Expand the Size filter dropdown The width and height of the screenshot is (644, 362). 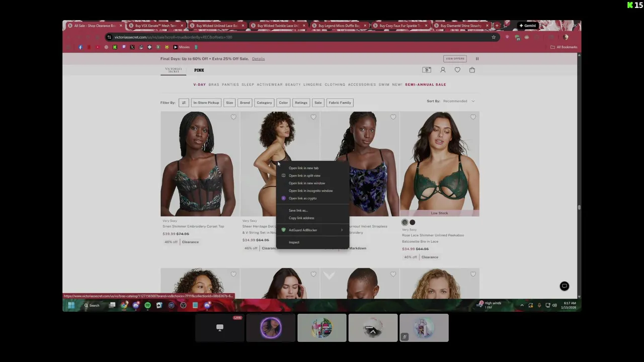(x=229, y=103)
